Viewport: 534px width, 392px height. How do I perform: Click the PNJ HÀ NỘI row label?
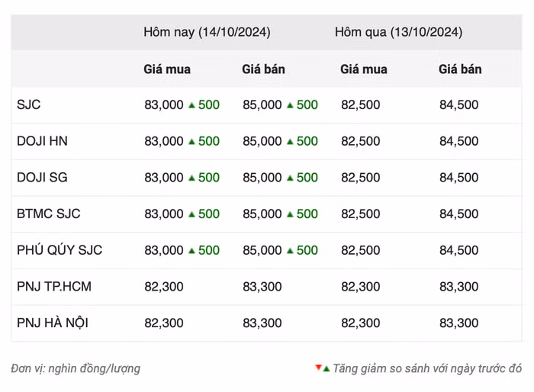53,323
